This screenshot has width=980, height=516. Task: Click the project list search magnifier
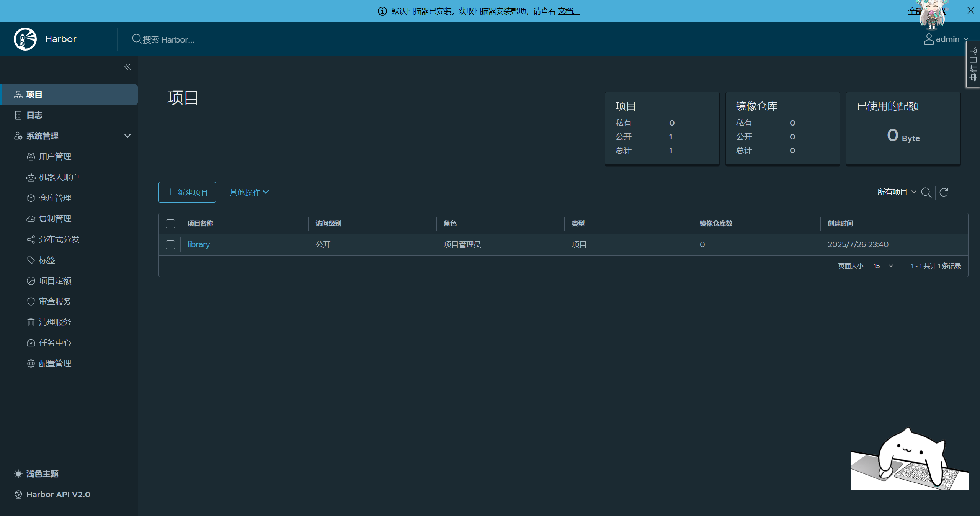click(926, 192)
